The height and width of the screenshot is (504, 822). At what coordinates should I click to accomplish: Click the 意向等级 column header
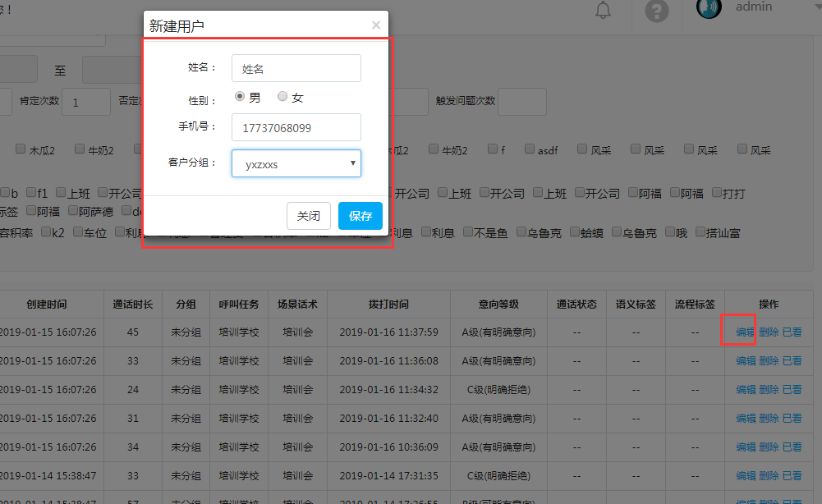pyautogui.click(x=498, y=305)
